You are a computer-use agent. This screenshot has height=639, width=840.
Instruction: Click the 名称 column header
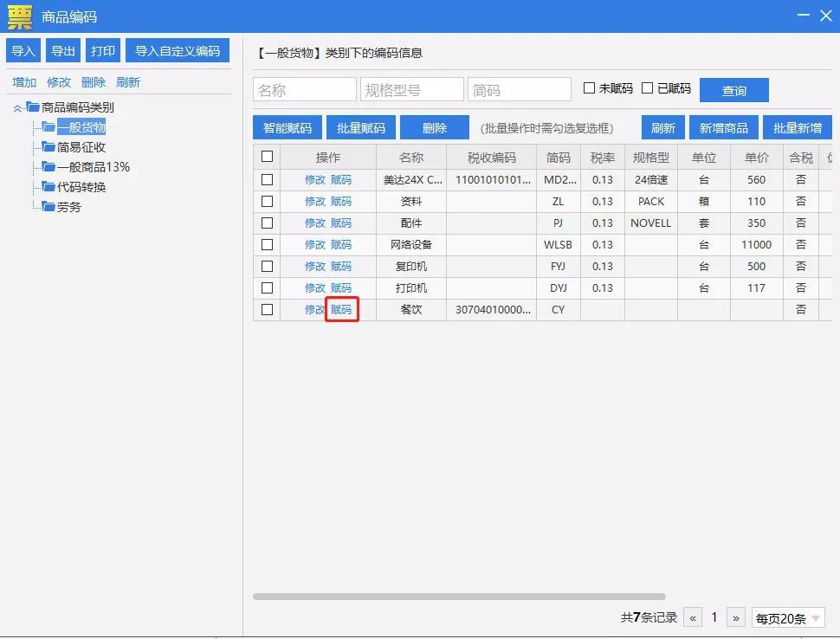(411, 158)
